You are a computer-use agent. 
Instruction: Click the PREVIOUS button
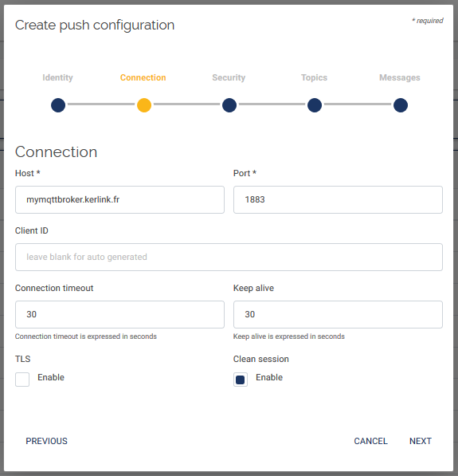click(46, 441)
